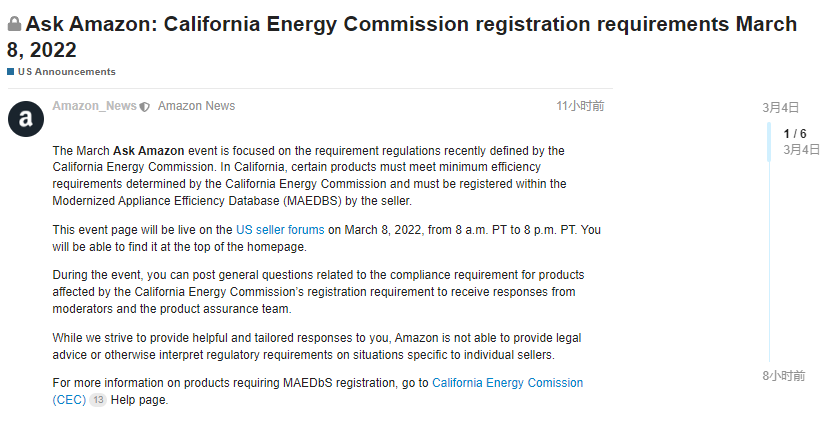Click the 13 click-count badge after the CEC link
Viewport: 830px width, 421px height.
[x=98, y=400]
